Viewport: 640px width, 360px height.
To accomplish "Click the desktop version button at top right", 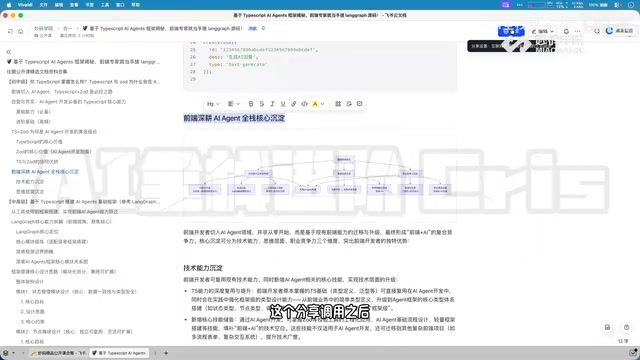I will (x=620, y=31).
